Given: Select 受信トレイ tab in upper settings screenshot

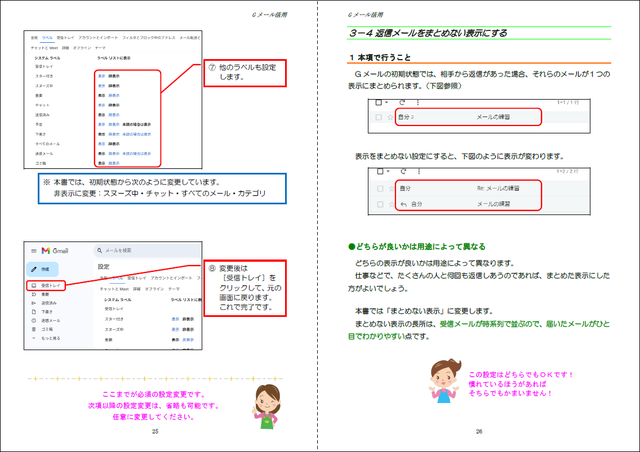Looking at the screenshot, I should [65, 38].
